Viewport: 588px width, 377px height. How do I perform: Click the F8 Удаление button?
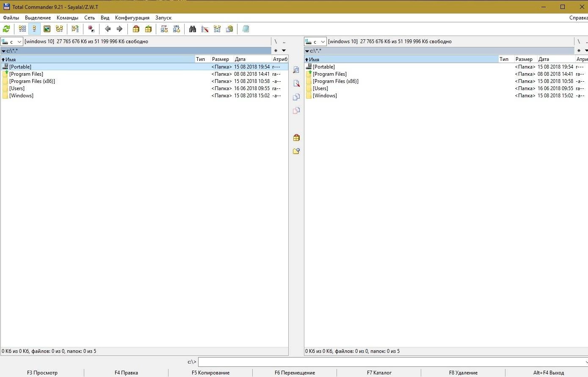(x=464, y=373)
